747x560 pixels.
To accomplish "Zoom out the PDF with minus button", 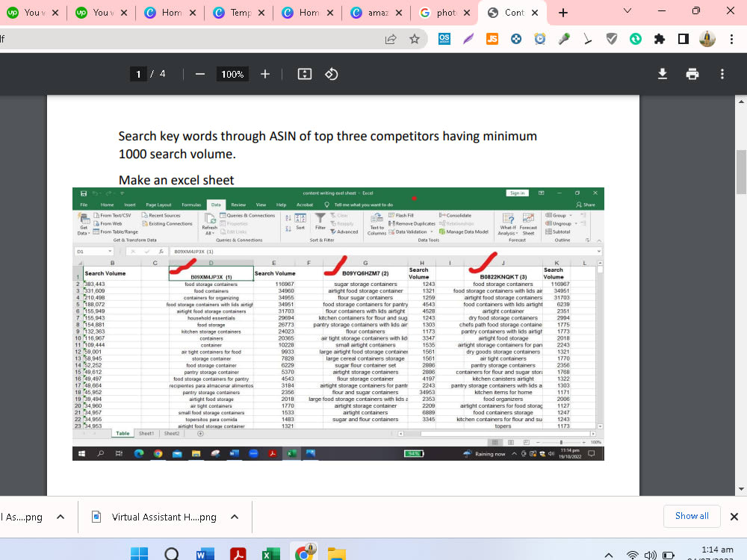I will pyautogui.click(x=200, y=74).
